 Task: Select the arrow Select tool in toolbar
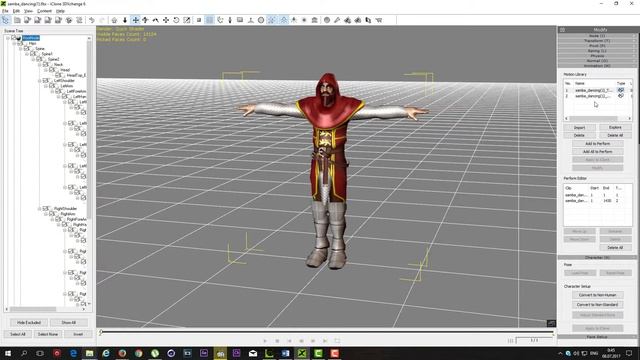[6, 20]
